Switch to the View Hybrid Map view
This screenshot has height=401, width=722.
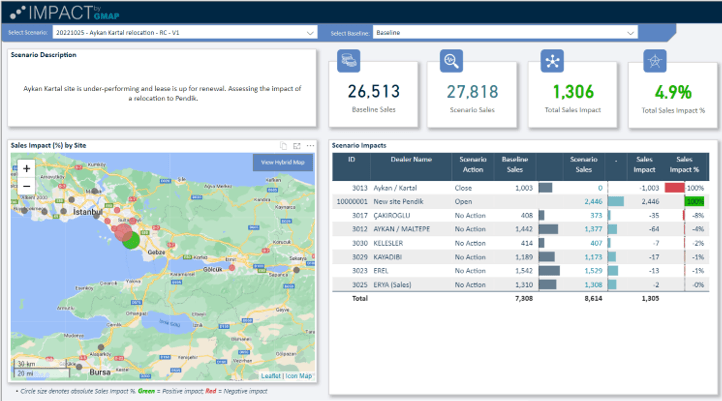(x=283, y=162)
